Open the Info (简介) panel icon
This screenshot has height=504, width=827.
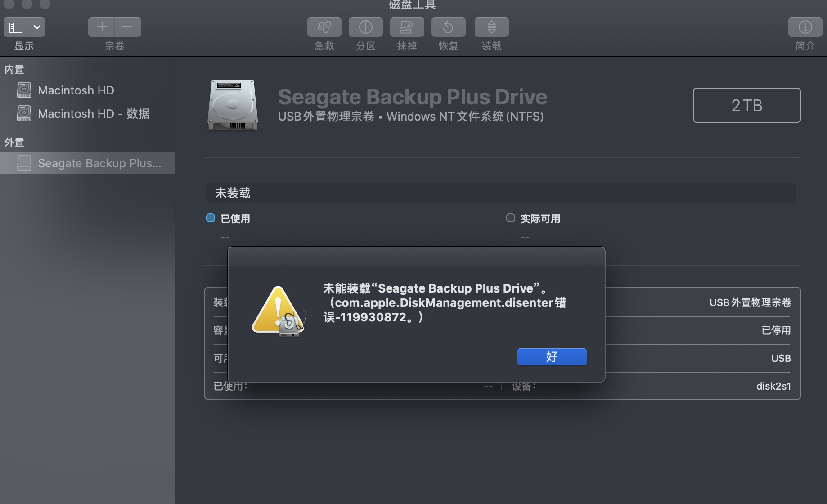click(805, 27)
